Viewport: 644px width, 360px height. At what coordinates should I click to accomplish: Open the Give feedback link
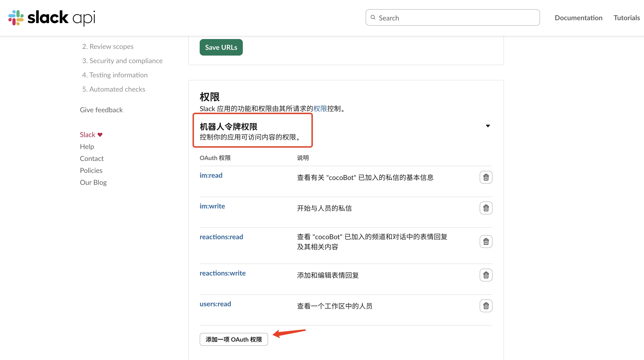pos(101,110)
